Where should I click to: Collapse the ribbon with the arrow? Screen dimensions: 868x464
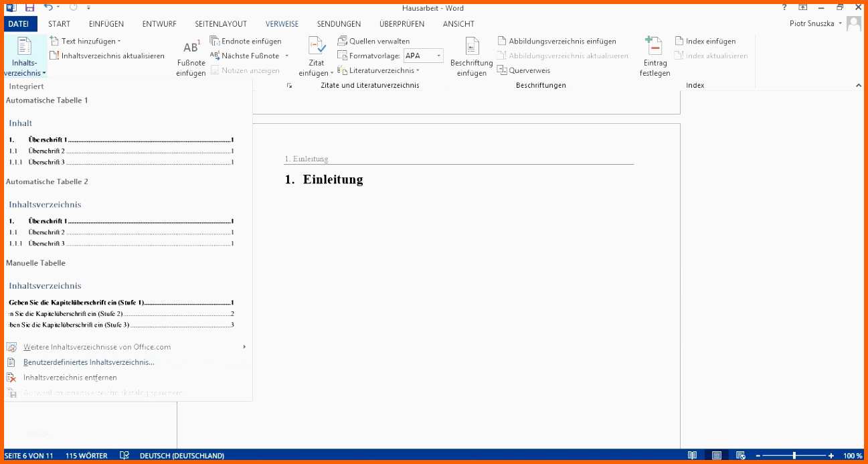[859, 86]
